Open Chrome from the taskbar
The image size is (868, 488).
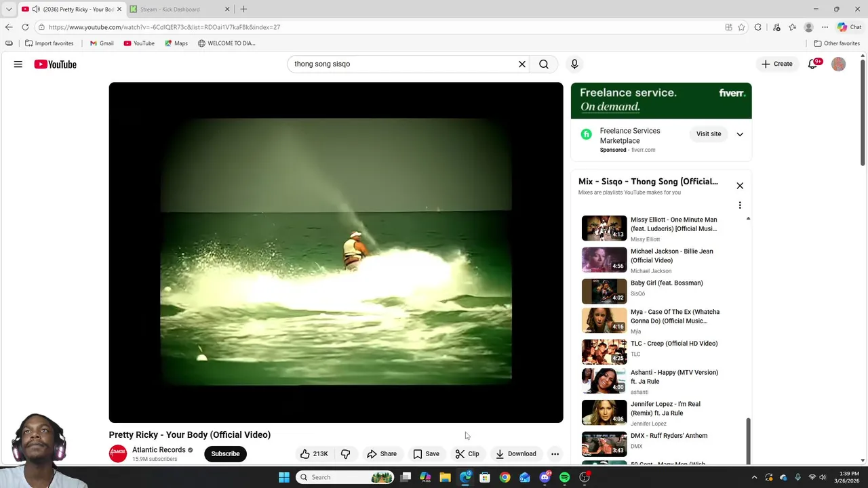[505, 477]
